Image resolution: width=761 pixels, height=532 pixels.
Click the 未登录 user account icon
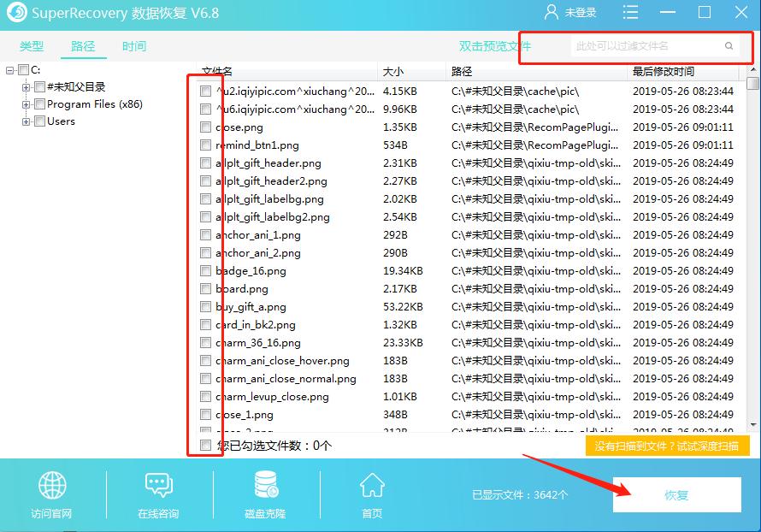tap(552, 12)
